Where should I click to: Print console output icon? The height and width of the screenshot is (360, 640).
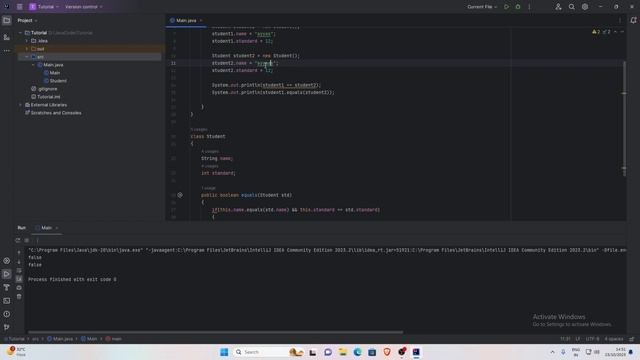19,288
